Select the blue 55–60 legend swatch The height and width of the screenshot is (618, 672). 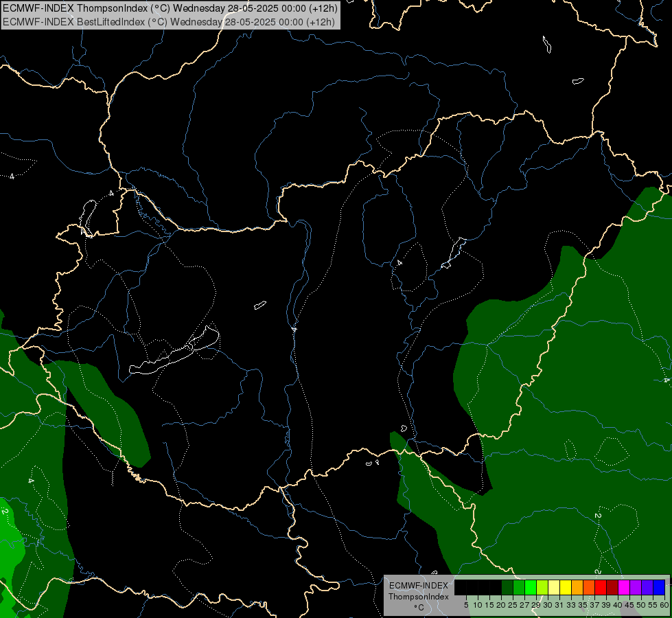coord(659,587)
